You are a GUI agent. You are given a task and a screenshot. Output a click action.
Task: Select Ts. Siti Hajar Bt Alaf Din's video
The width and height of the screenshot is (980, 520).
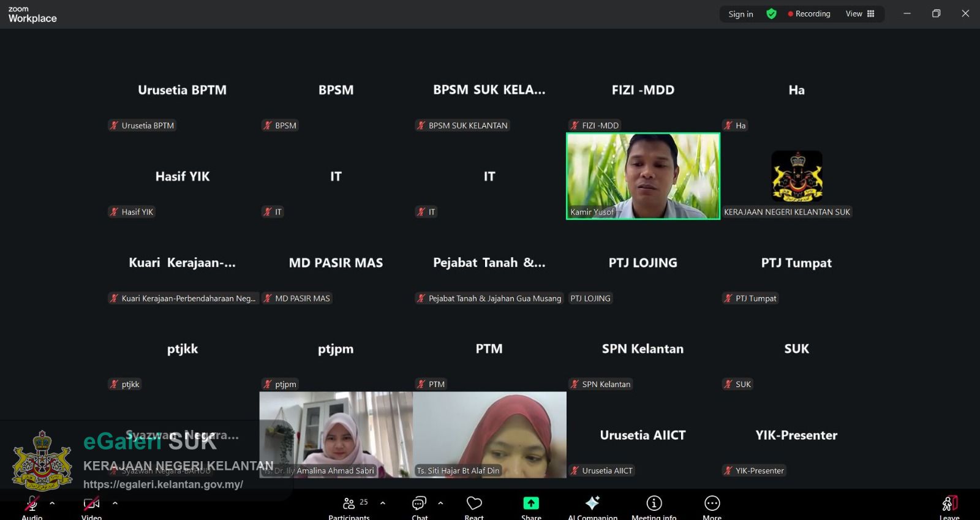pos(489,435)
